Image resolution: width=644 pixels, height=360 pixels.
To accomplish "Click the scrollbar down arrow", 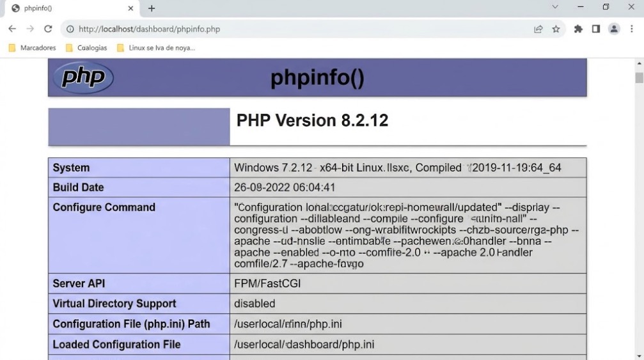I will [x=639, y=356].
